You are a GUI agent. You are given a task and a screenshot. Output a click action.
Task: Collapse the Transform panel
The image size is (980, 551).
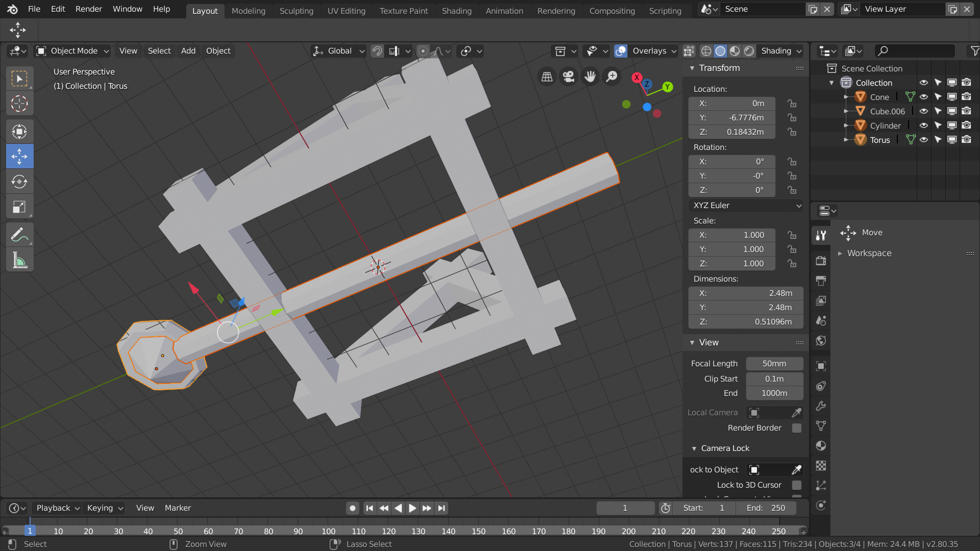692,68
